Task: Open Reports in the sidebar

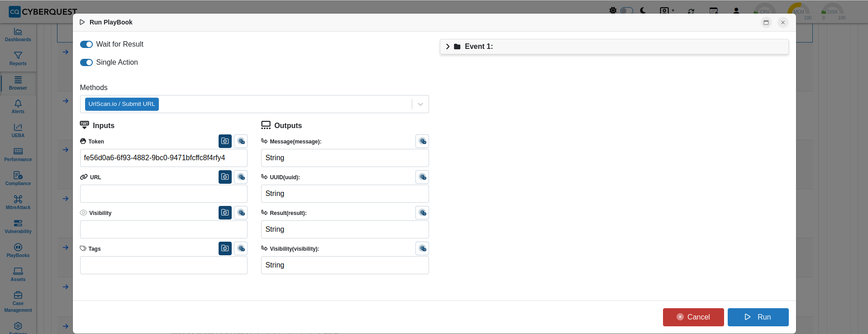Action: pyautogui.click(x=18, y=59)
